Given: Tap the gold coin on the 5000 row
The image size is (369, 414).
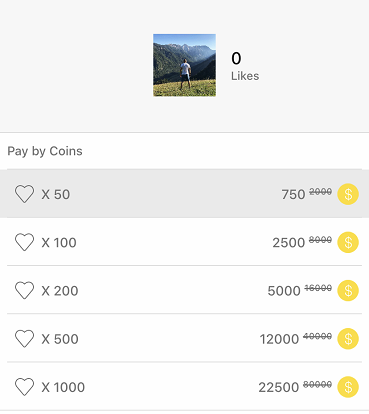Looking at the screenshot, I should 348,290.
